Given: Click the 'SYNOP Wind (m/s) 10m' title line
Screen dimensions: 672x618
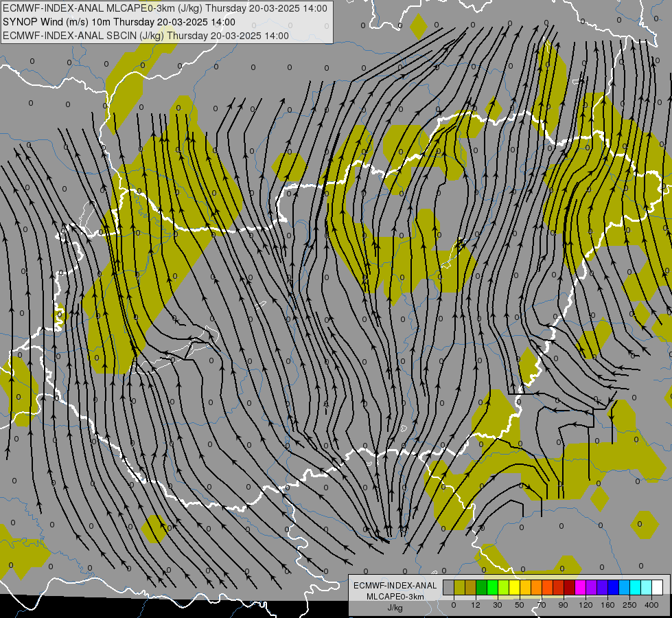Looking at the screenshot, I should pos(119,22).
